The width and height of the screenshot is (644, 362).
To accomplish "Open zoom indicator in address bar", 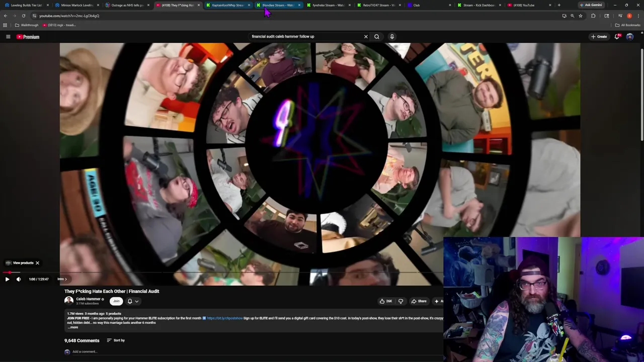I will pos(572,16).
